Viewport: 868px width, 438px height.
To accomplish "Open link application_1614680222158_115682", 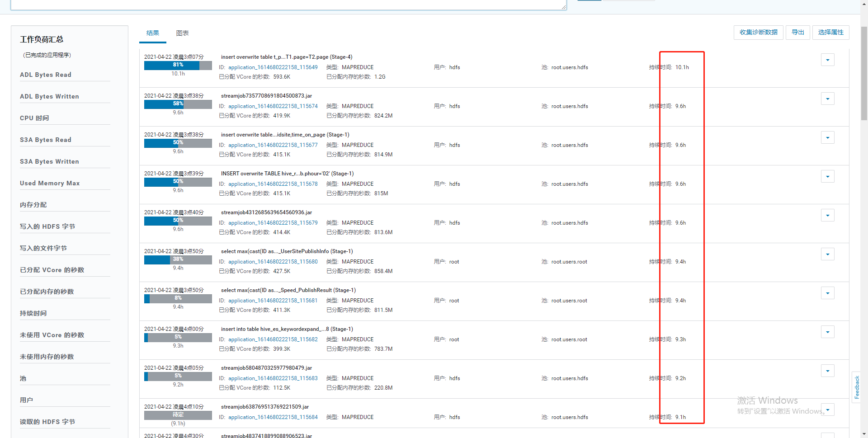I will coord(273,339).
